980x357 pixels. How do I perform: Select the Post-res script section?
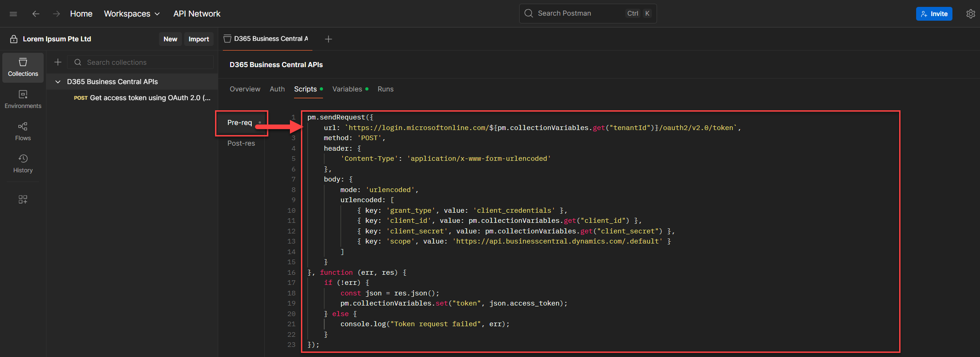(x=241, y=143)
